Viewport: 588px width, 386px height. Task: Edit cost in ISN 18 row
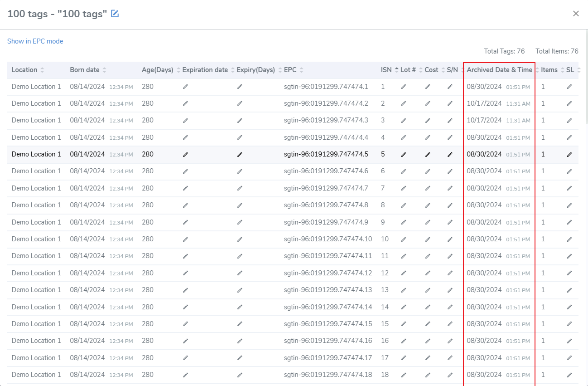428,375
